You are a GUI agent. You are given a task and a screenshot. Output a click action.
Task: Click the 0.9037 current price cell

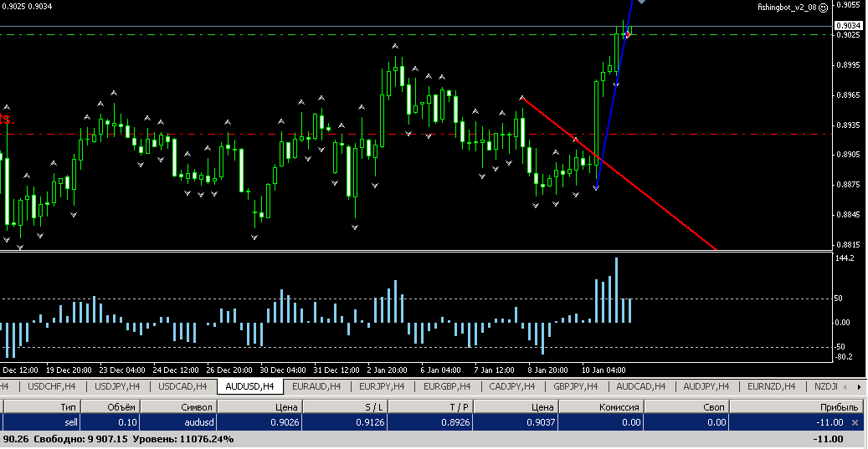pyautogui.click(x=516, y=422)
